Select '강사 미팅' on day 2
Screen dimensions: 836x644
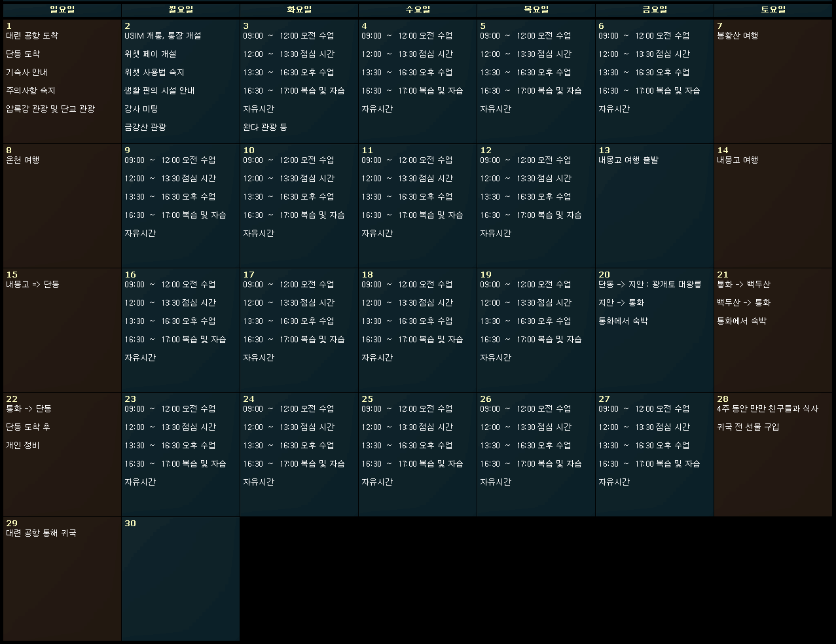141,109
